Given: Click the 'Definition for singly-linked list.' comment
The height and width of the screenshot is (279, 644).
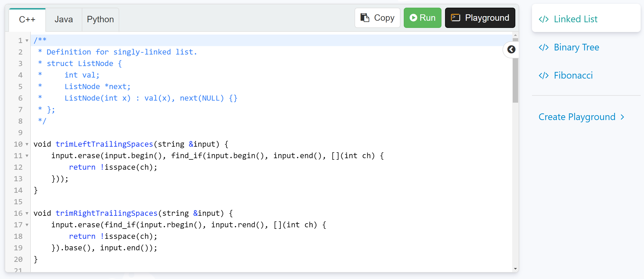Looking at the screenshot, I should pos(122,52).
